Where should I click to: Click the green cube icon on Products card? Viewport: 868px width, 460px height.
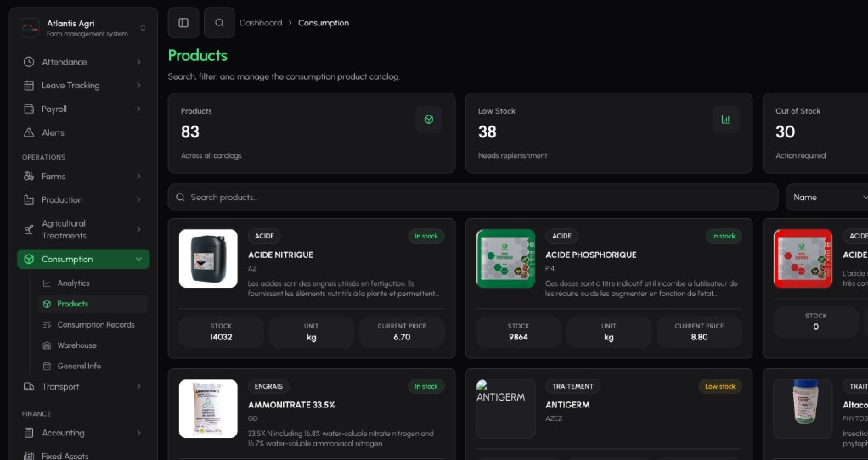click(x=428, y=120)
